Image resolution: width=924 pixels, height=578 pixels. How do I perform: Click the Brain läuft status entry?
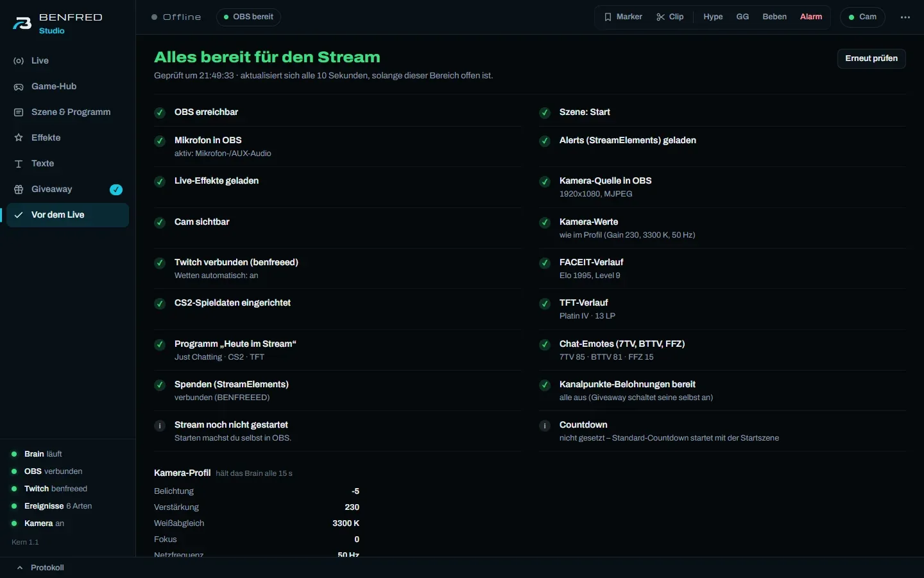tap(37, 454)
